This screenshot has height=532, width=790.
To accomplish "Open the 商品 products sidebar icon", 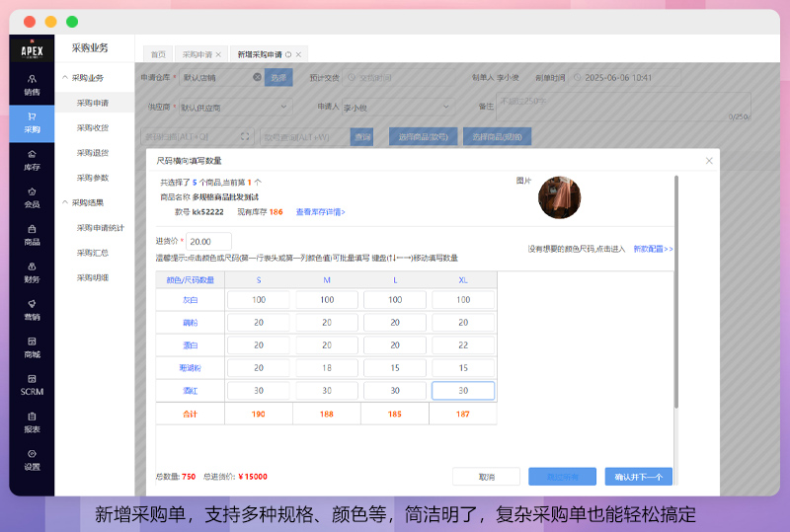I will 32,235.
